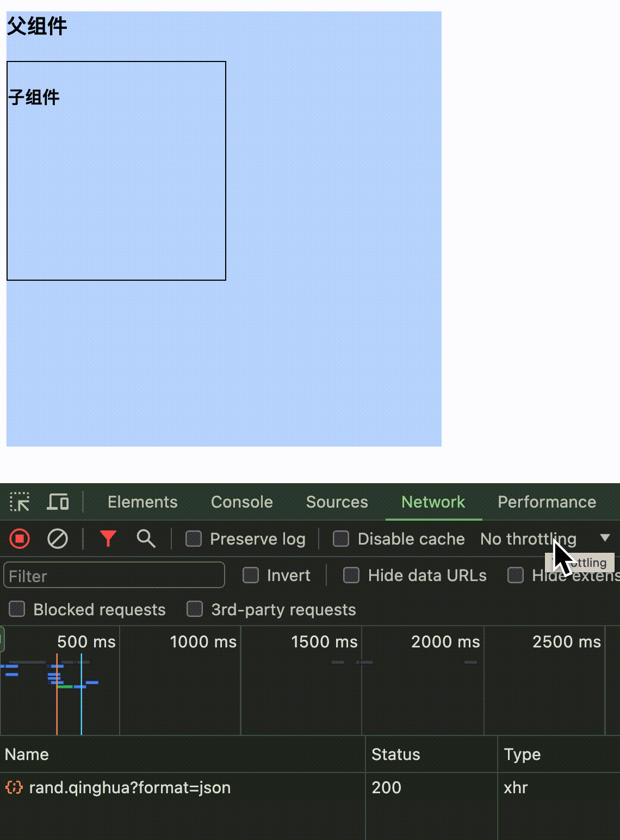This screenshot has height=840, width=620.
Task: Click the xhr type cell
Action: (x=516, y=787)
